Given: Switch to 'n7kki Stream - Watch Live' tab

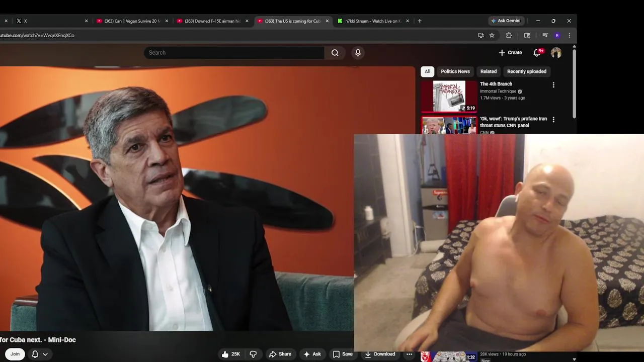Looking at the screenshot, I should click(x=373, y=21).
